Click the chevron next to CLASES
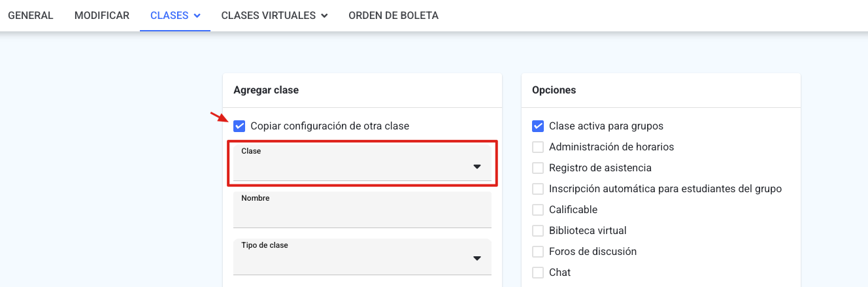This screenshot has width=868, height=287. click(197, 16)
